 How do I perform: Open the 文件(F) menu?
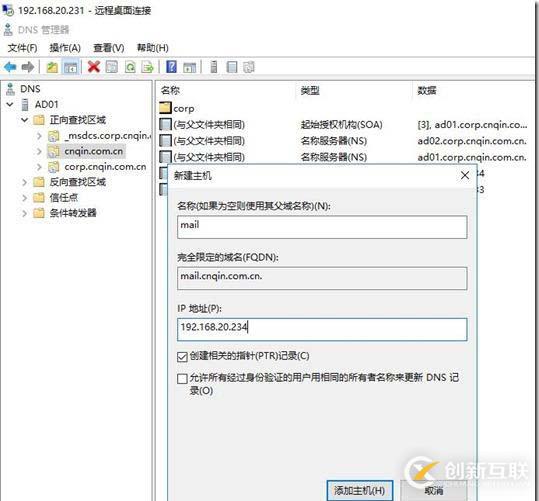23,48
